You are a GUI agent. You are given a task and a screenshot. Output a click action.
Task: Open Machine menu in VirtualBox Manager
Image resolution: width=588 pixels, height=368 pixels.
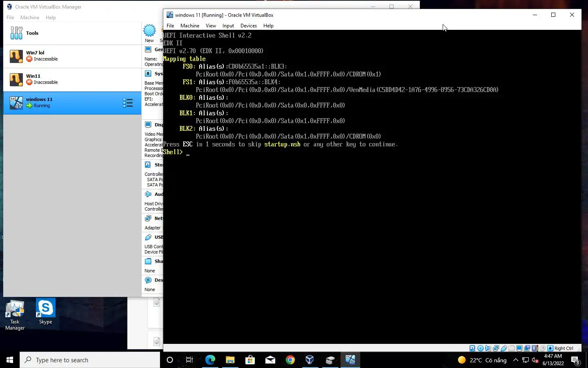coord(30,18)
